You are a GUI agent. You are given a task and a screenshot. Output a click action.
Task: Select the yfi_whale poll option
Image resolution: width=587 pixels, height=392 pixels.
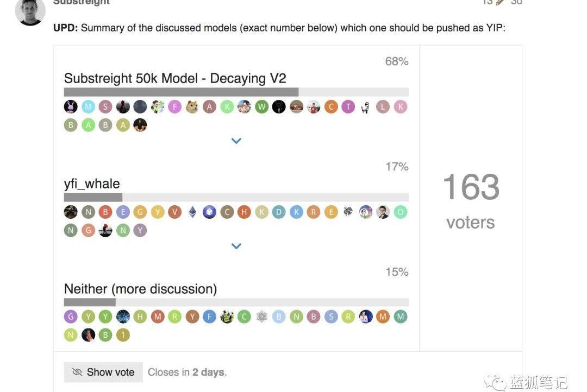pos(92,184)
